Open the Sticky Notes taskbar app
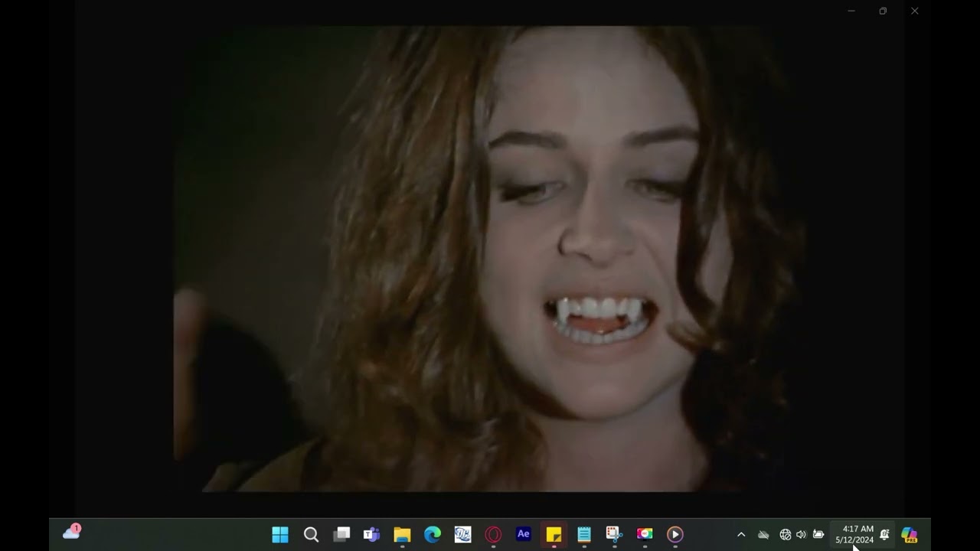980x551 pixels. (x=554, y=534)
